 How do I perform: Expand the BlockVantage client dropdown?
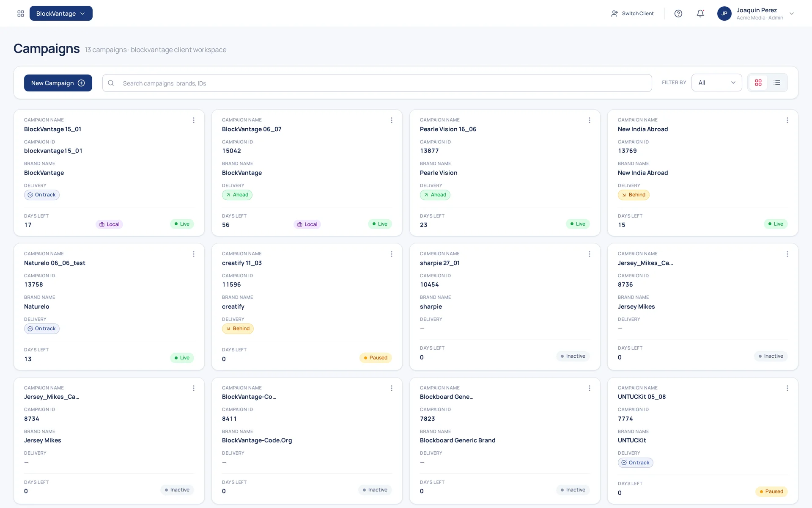point(61,14)
